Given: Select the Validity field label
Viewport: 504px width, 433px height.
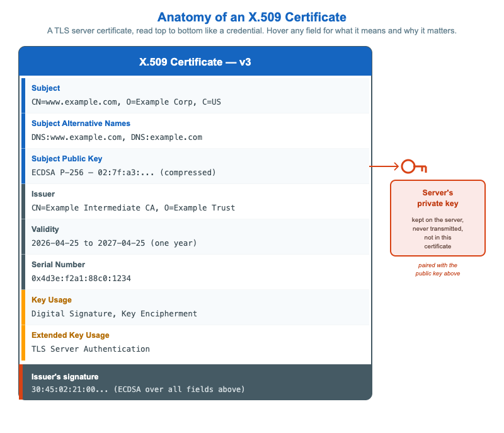Looking at the screenshot, I should (45, 229).
